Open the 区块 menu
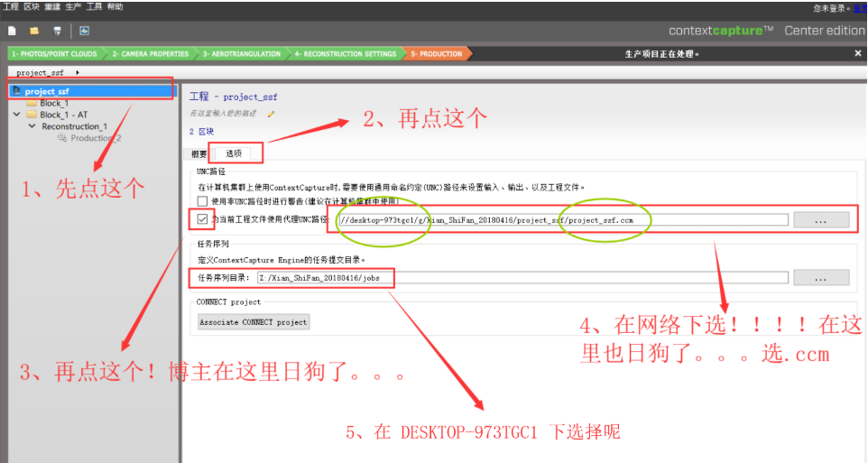This screenshot has height=463, width=868. coord(32,6)
